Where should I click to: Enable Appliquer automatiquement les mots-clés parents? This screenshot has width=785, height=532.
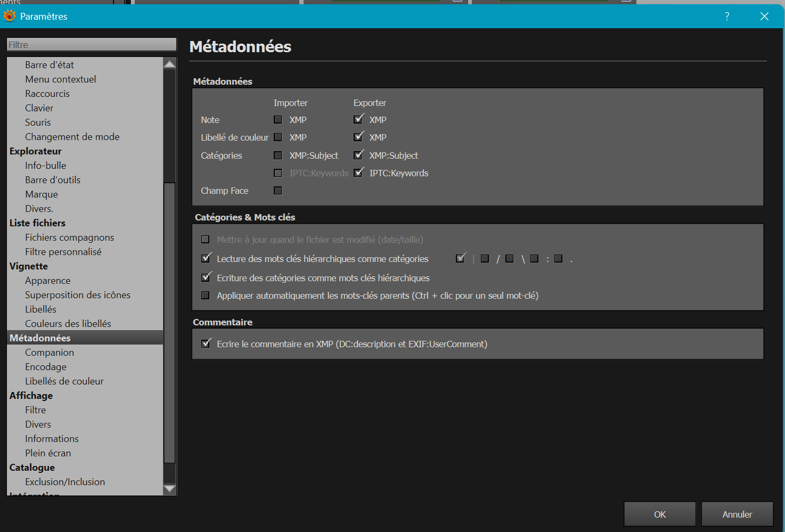[206, 296]
